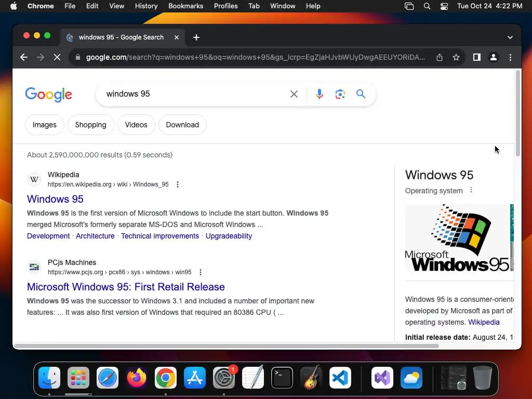Viewport: 532px width, 399px height.
Task: Open the Technical improvements sitelink
Action: (x=160, y=236)
